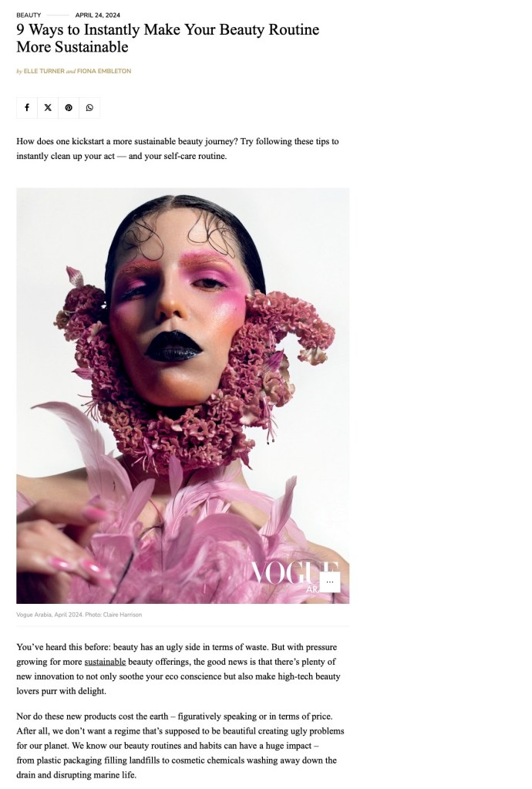Viewport: 532px width, 789px height.
Task: Share the article via WhatsApp
Action: coord(89,108)
